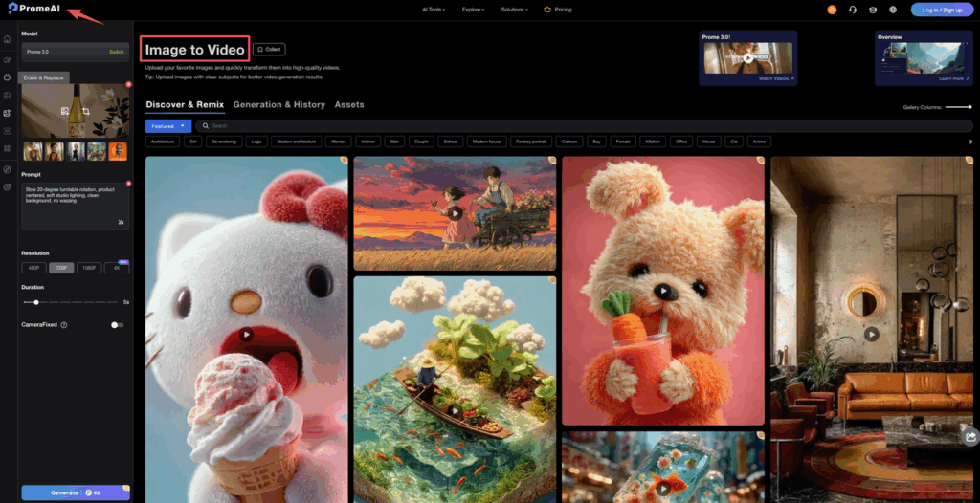This screenshot has height=503, width=980.
Task: Play the anime sunset cart video
Action: [455, 213]
